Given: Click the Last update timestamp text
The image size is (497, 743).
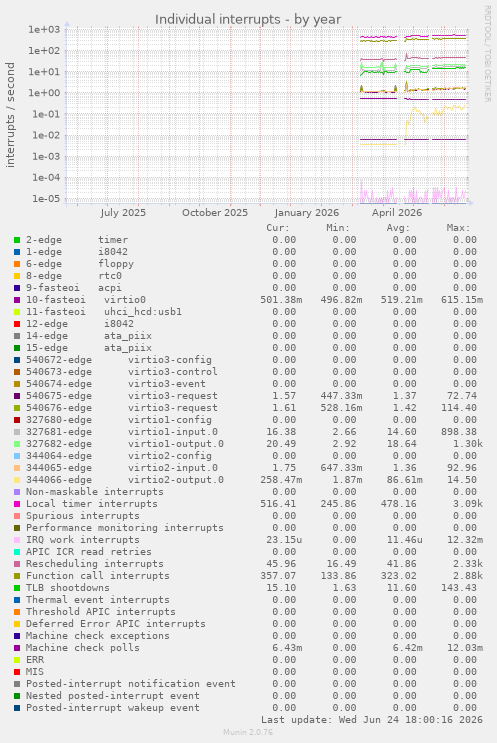Looking at the screenshot, I should coord(372,720).
